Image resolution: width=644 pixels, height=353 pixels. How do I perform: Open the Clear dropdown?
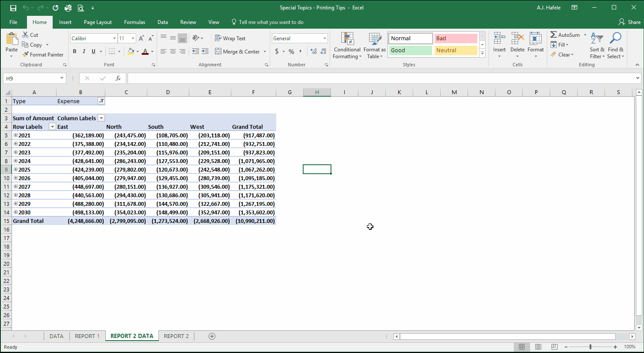(x=562, y=55)
